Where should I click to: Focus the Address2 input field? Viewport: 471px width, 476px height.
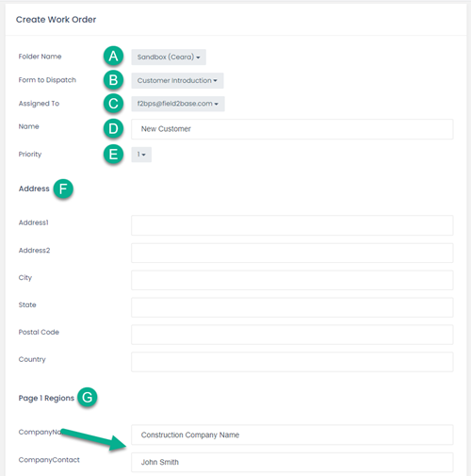coord(292,253)
